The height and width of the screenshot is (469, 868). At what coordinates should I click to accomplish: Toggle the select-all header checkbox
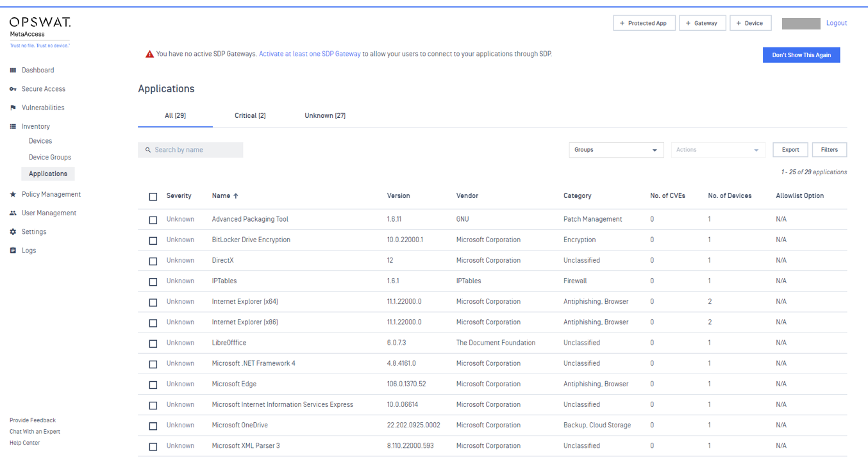click(x=153, y=197)
